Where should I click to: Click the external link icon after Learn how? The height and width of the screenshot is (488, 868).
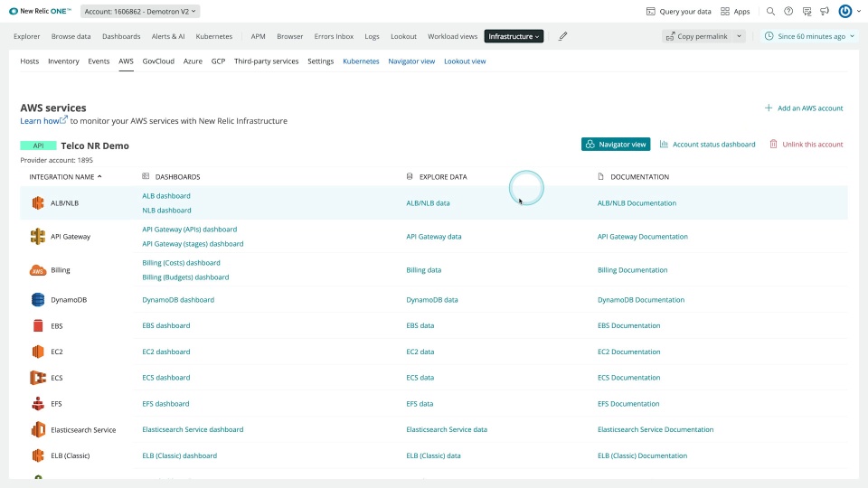point(63,119)
